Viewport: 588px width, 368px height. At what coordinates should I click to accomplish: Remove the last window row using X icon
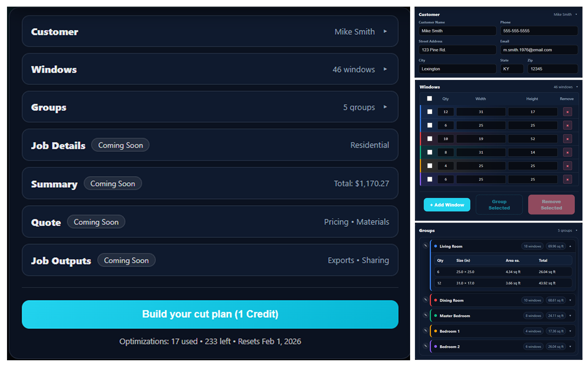pyautogui.click(x=567, y=179)
